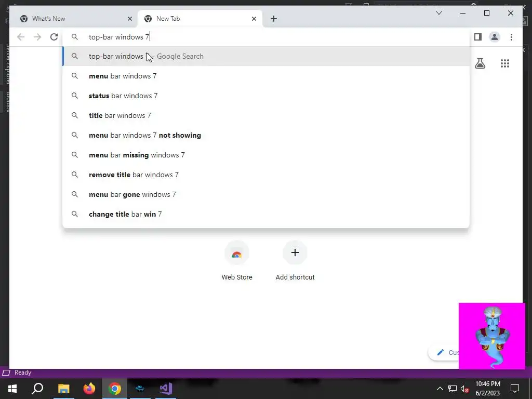Close the What's New tab
This screenshot has height=399, width=532.
(x=129, y=19)
